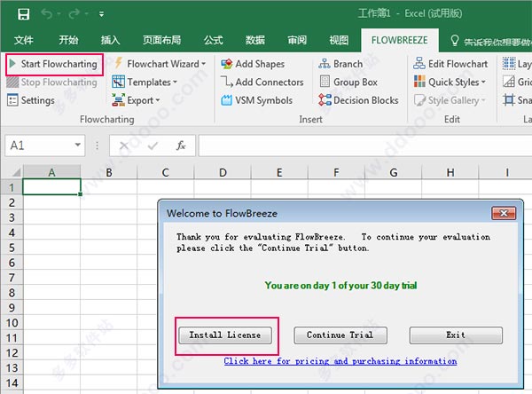Click the Save icon in quick access toolbar
This screenshot has height=394, width=532.
click(23, 14)
